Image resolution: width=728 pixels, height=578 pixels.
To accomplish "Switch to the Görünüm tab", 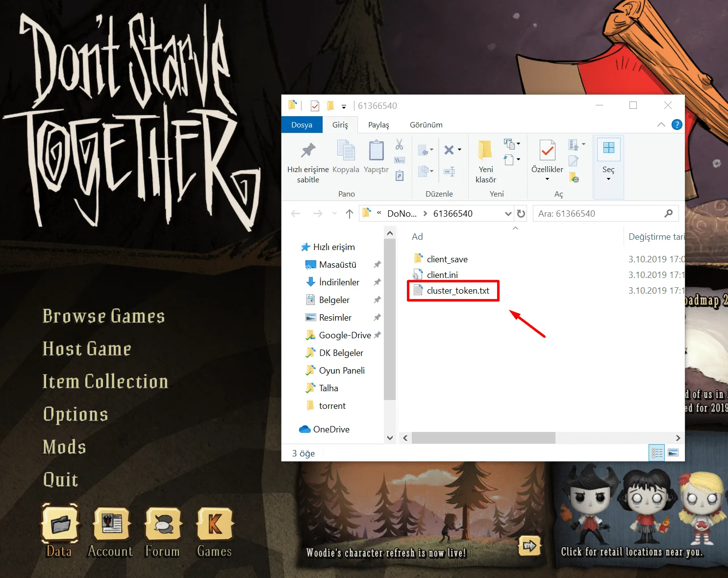I will [x=426, y=125].
